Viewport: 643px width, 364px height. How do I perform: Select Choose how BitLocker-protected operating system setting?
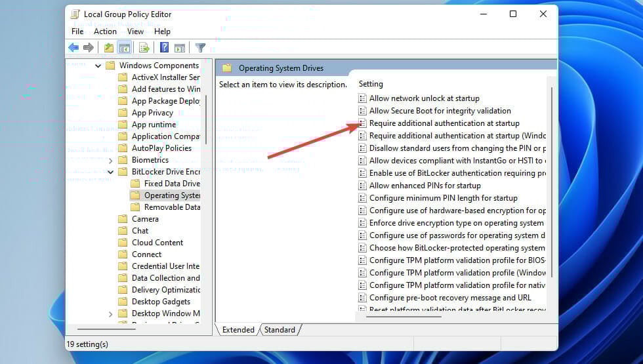pos(457,248)
